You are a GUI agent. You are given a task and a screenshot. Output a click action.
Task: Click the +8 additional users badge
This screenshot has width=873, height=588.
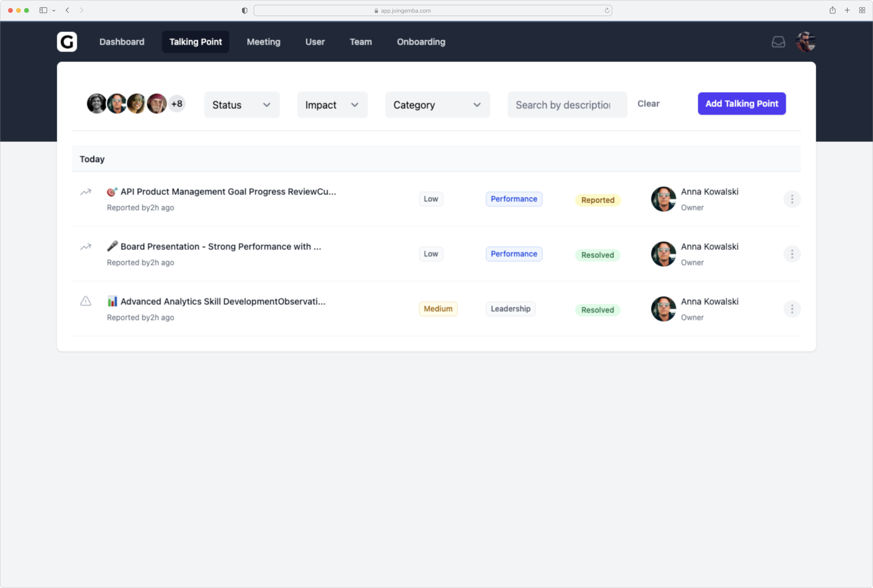click(177, 104)
